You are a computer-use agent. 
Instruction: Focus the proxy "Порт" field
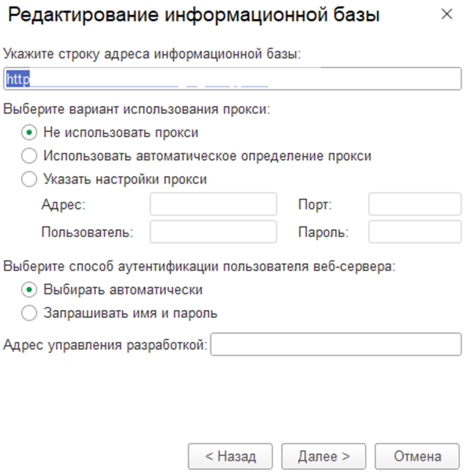pos(414,204)
